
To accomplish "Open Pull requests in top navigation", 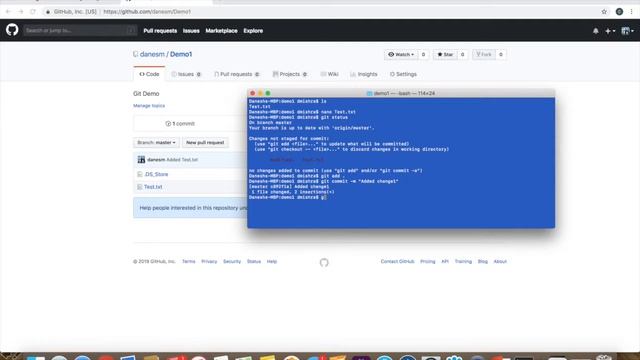I will click(x=160, y=31).
